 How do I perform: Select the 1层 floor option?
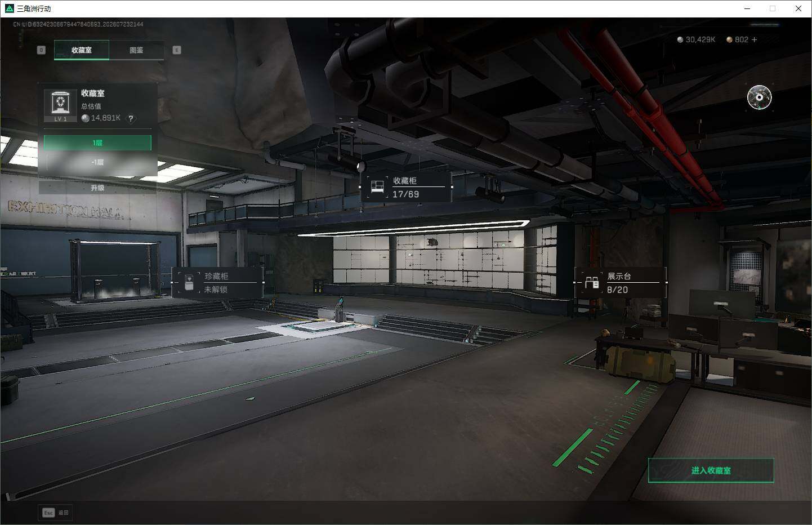(97, 143)
